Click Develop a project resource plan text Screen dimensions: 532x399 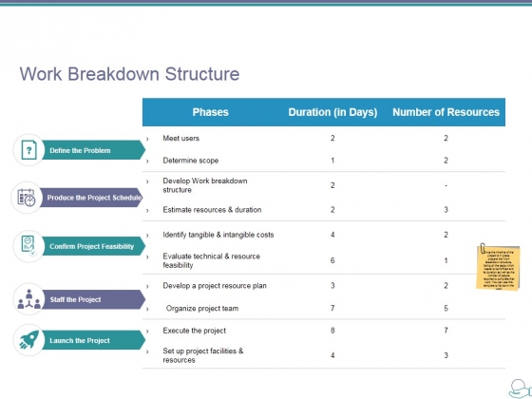[215, 286]
